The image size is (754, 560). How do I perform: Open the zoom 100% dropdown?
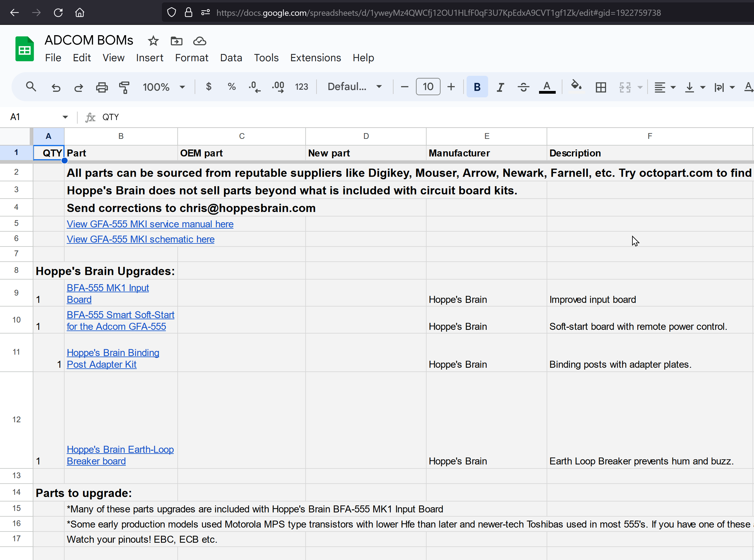[x=164, y=87]
